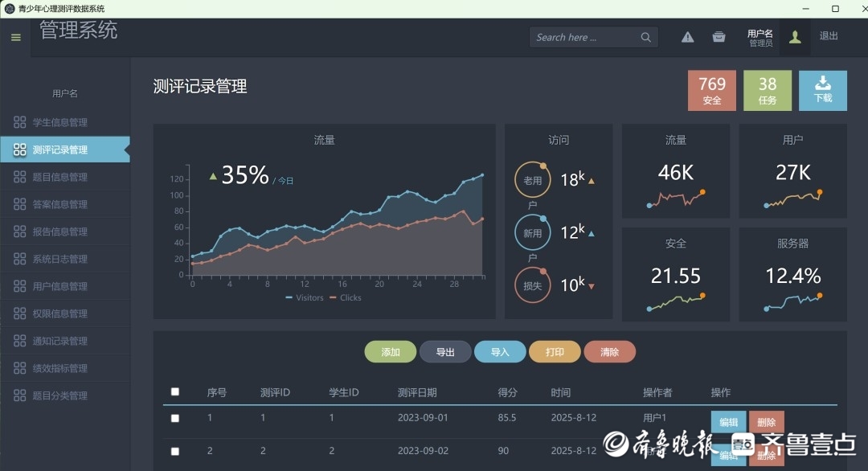Click the search magnifier icon
This screenshot has width=868, height=471.
645,37
